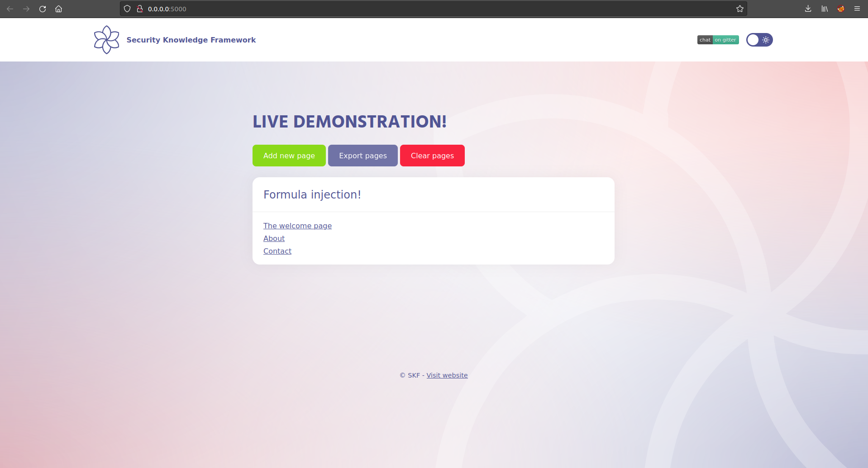Open the Firefox hamburger menu
The image size is (868, 468).
[857, 9]
